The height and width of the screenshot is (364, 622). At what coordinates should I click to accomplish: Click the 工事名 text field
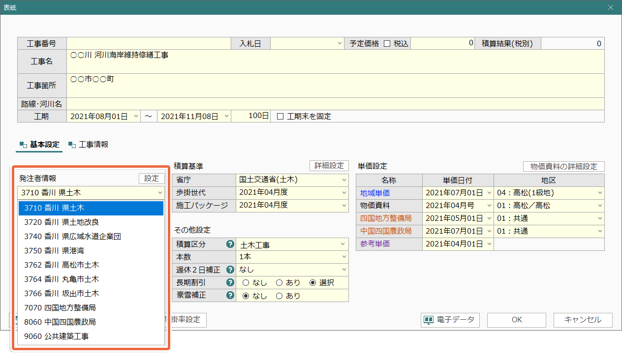pyautogui.click(x=336, y=61)
